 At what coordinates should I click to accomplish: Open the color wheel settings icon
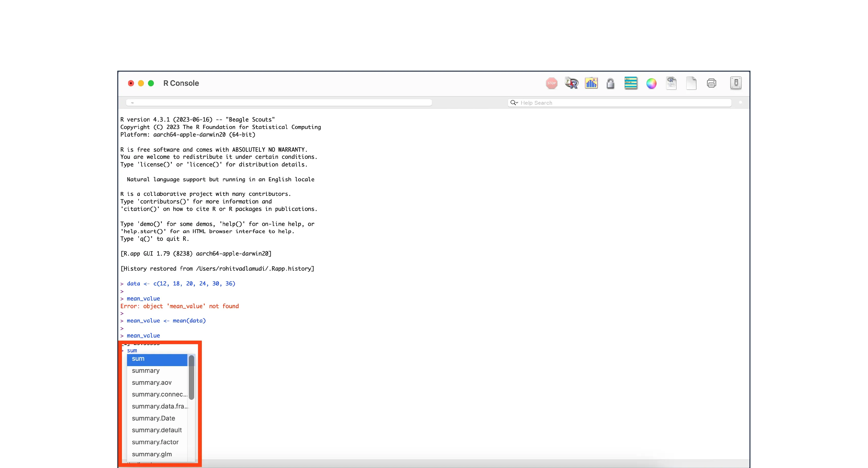pos(651,83)
